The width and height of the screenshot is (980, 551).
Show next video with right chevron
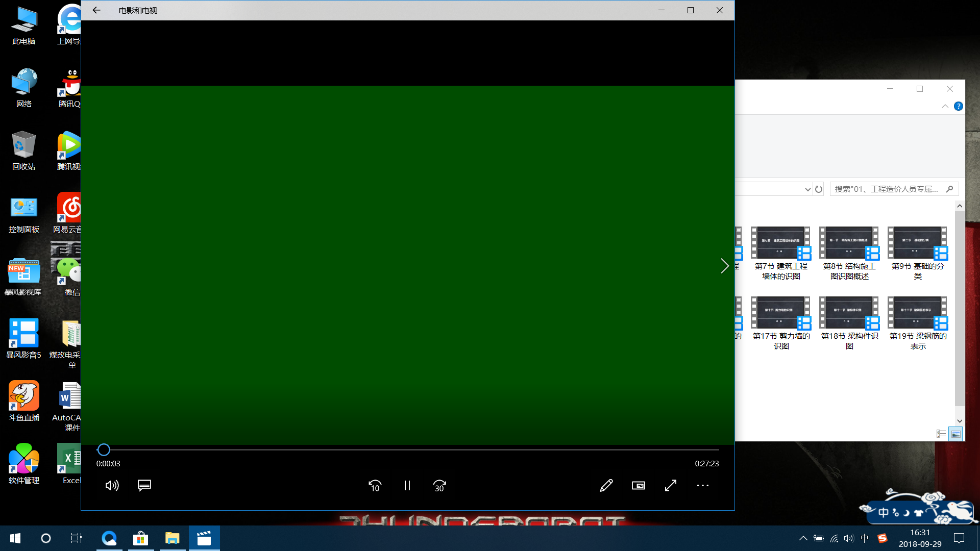pos(724,266)
